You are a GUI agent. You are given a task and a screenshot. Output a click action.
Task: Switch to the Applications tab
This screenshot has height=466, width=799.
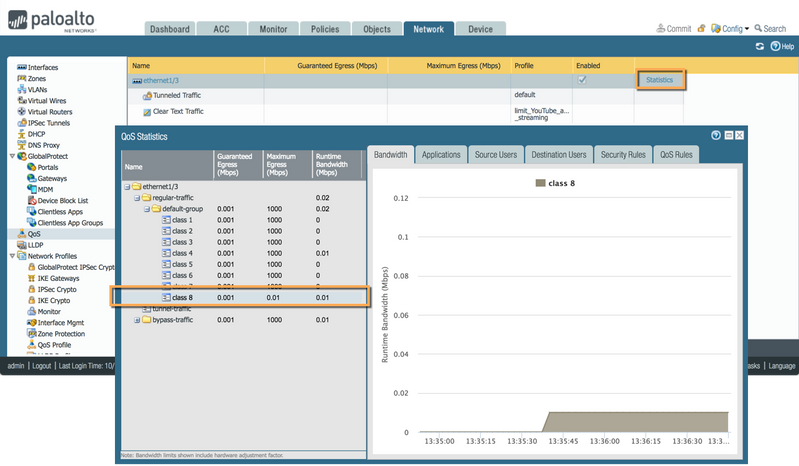440,155
